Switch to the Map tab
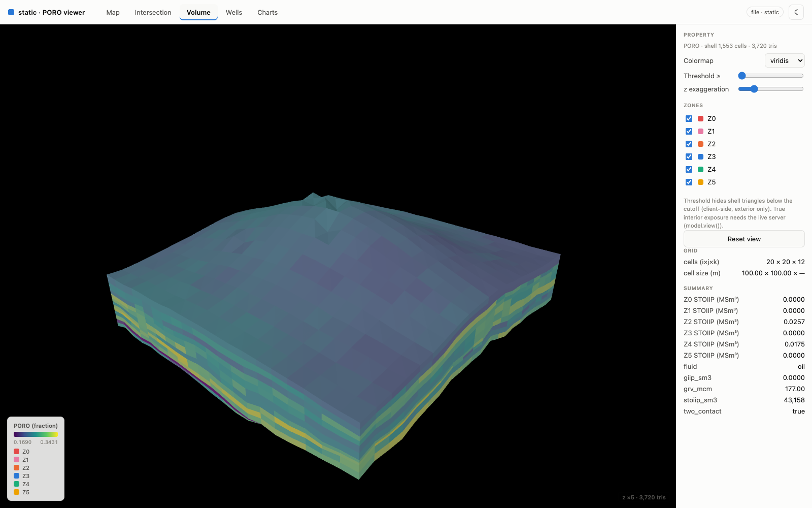 pyautogui.click(x=113, y=12)
